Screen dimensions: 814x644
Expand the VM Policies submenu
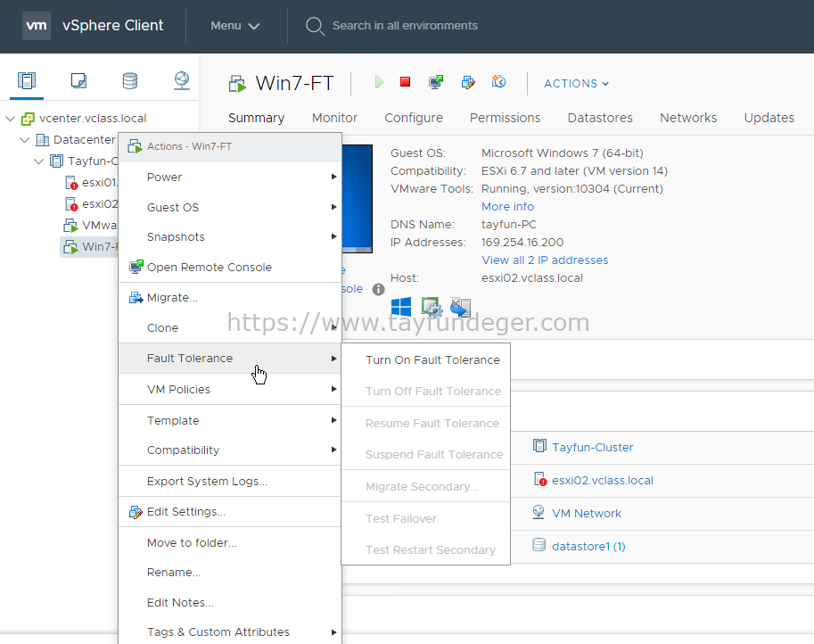click(x=230, y=390)
